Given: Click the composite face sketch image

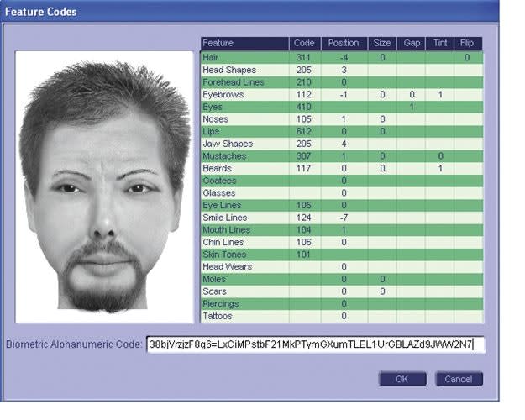Looking at the screenshot, I should pos(105,186).
